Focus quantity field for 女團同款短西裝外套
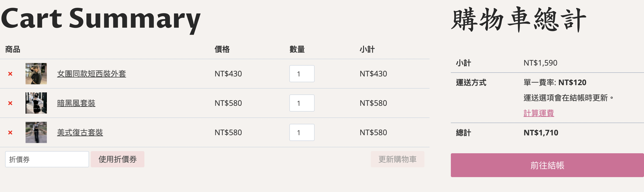 (x=302, y=74)
